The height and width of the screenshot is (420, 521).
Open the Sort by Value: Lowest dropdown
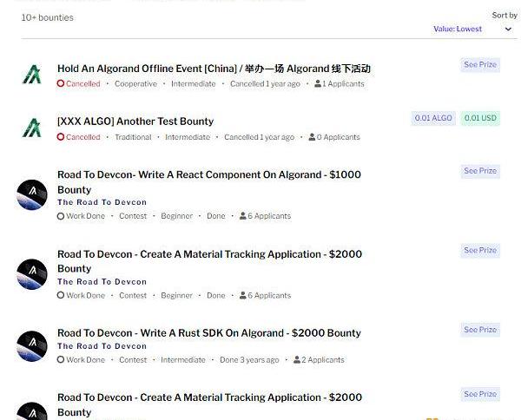[x=472, y=29]
